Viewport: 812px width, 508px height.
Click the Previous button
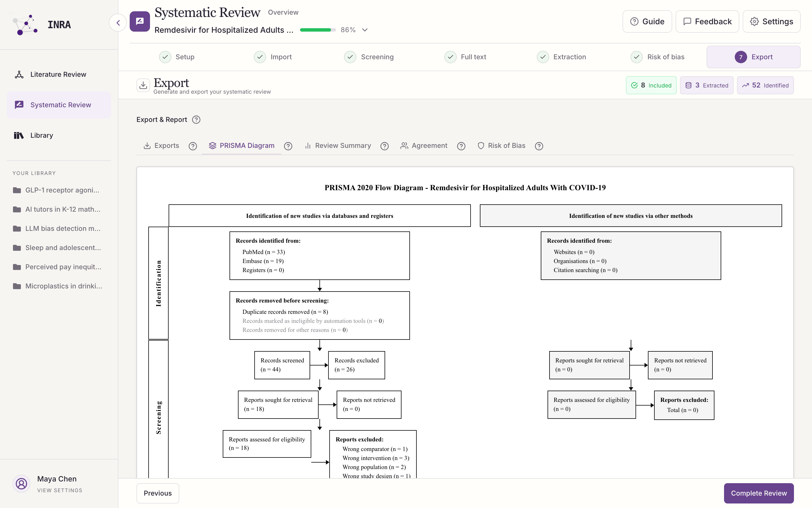pyautogui.click(x=158, y=493)
